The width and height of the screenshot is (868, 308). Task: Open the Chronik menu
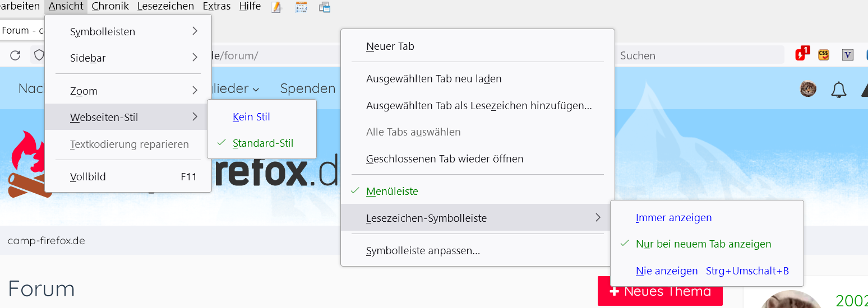110,7
